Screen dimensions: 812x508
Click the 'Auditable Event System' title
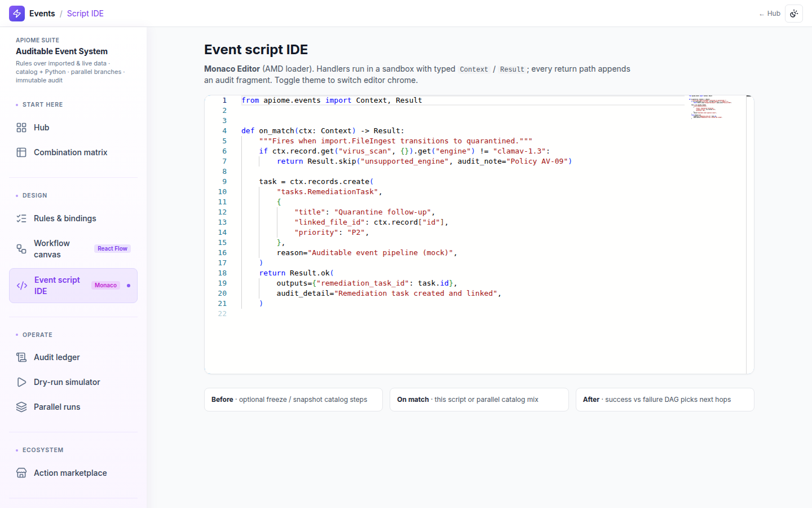[x=61, y=51]
